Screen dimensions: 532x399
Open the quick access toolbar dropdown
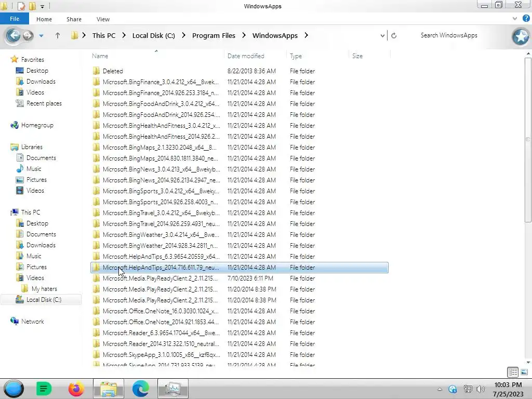[43, 6]
